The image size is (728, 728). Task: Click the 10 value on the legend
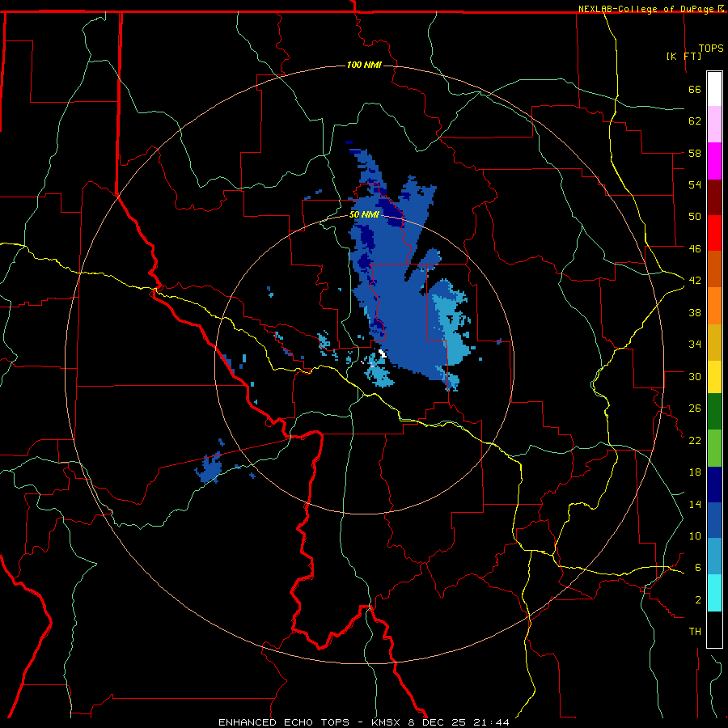tap(695, 536)
